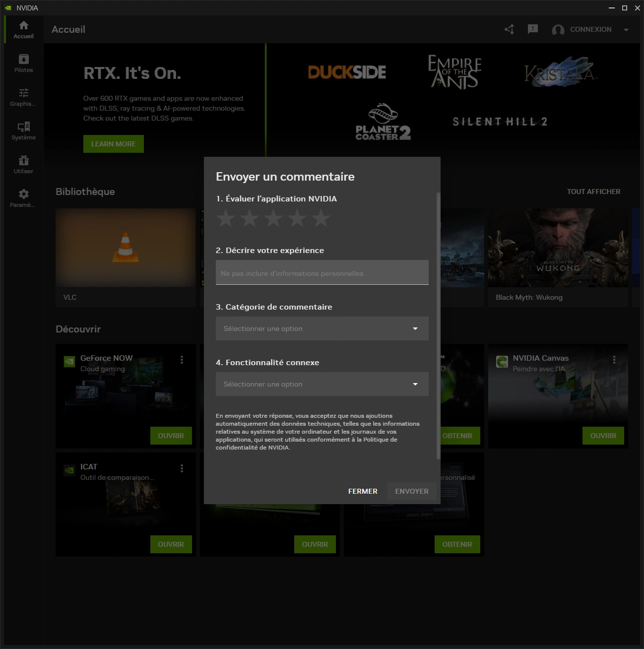644x649 pixels.
Task: Rate the app two stars
Action: 250,218
